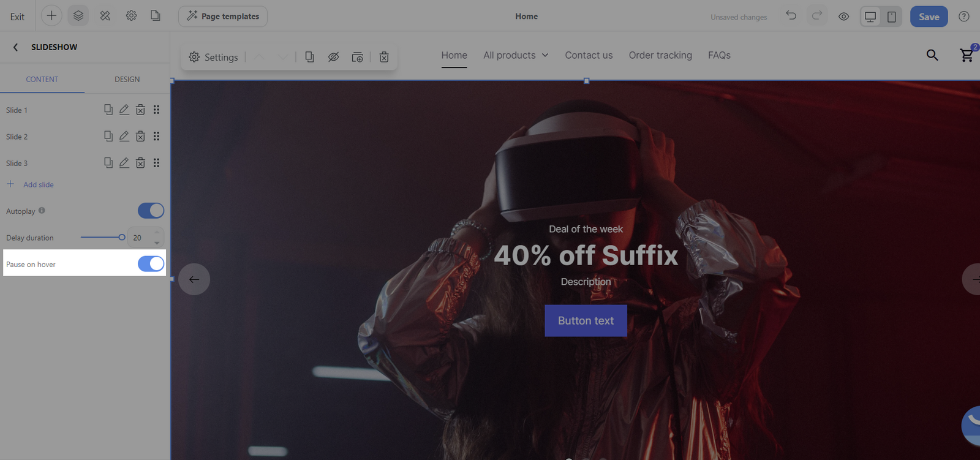Screen dimensions: 980x460
Task: Delete Slide 1
Action: 140,110
